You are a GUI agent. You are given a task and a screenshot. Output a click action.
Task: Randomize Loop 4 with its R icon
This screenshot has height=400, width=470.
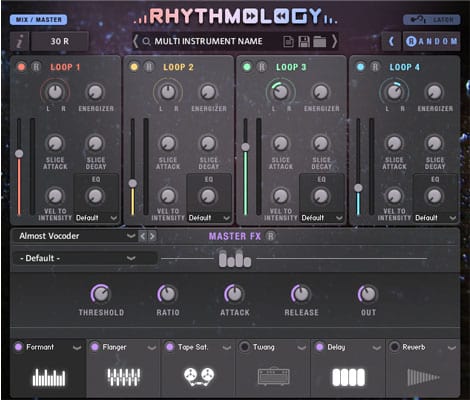click(375, 67)
